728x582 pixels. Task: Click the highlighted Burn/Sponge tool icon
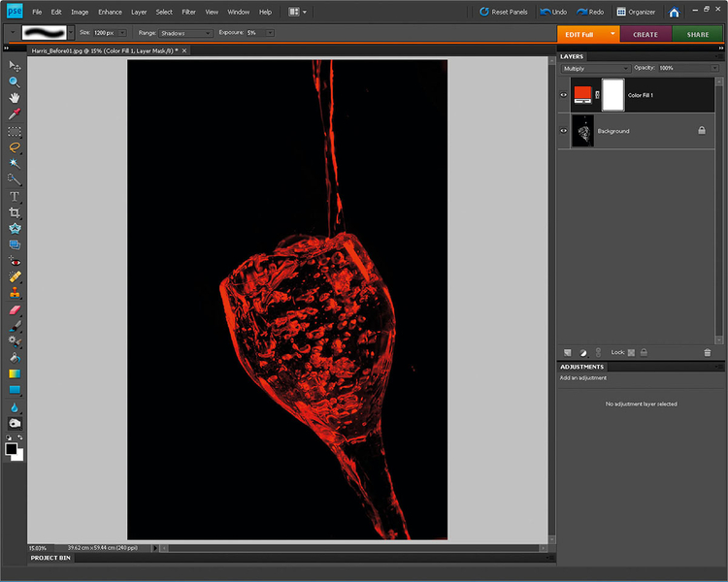tap(15, 423)
